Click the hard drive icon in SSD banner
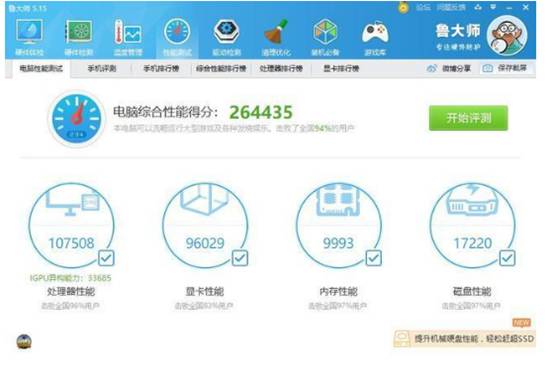This screenshot has height=372, width=553. coord(402,339)
